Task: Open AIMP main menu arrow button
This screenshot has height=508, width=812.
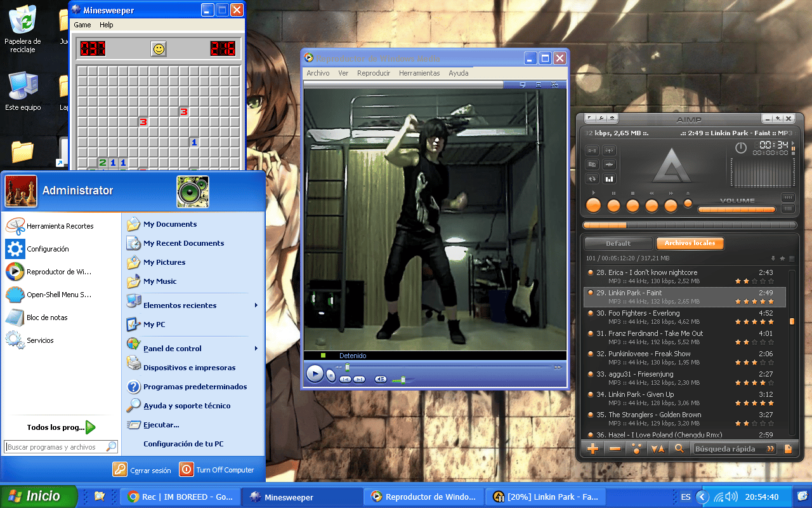Action: coord(589,118)
